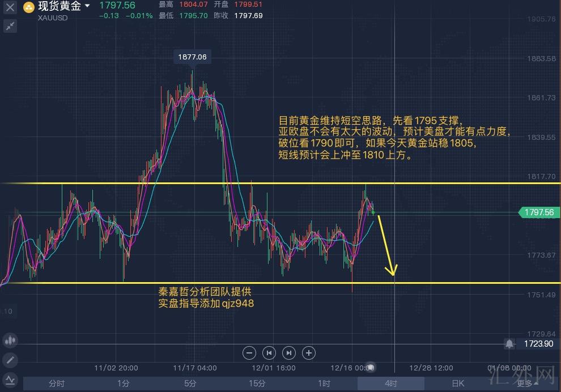Click the 开盘 1799.51 value
The image size is (561, 392).
[x=248, y=5]
